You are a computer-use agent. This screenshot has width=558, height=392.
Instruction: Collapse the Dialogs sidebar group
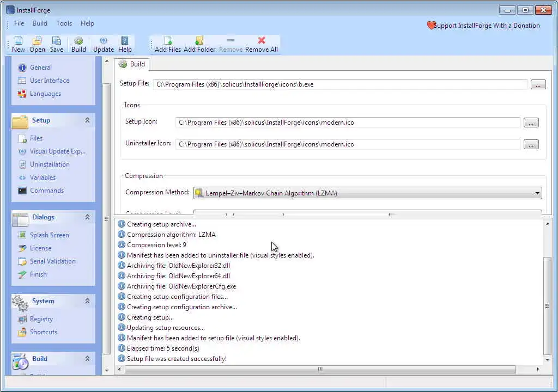(x=87, y=217)
